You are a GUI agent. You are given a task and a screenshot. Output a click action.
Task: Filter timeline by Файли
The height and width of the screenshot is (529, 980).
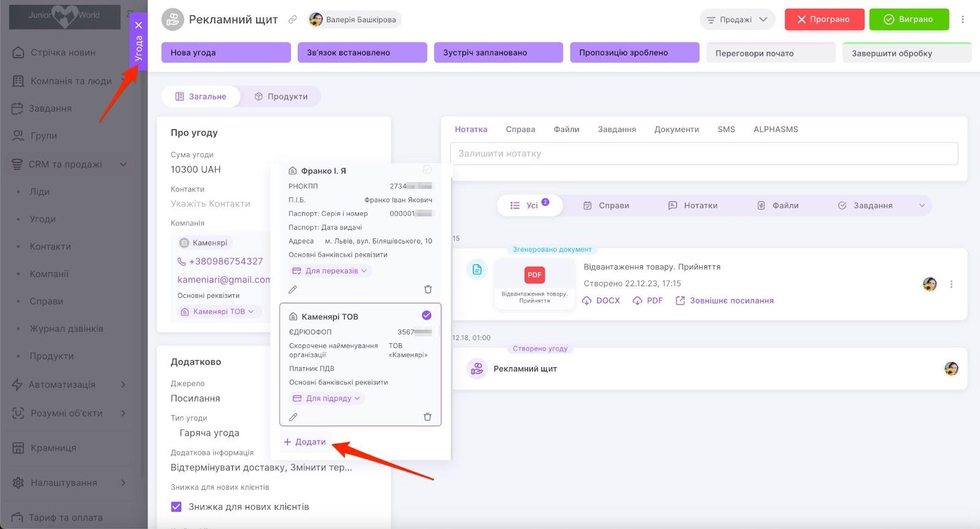coord(778,205)
